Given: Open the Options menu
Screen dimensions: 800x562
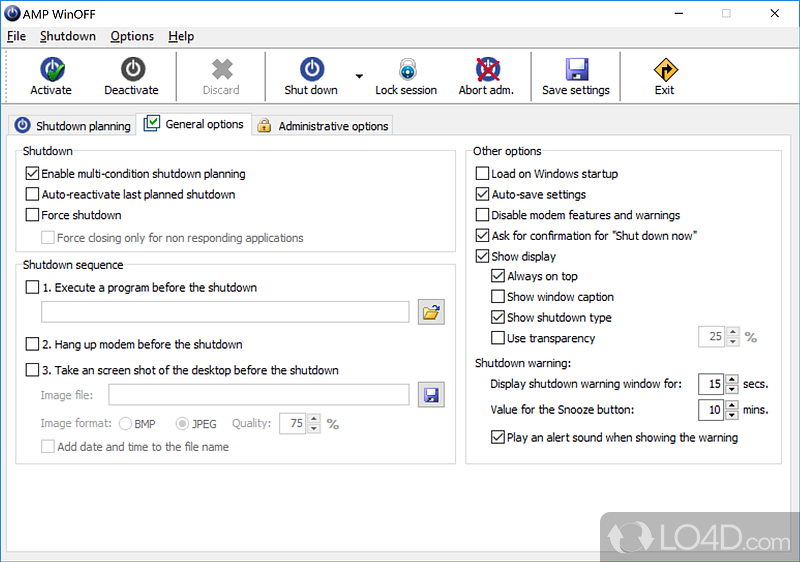Looking at the screenshot, I should click(132, 36).
